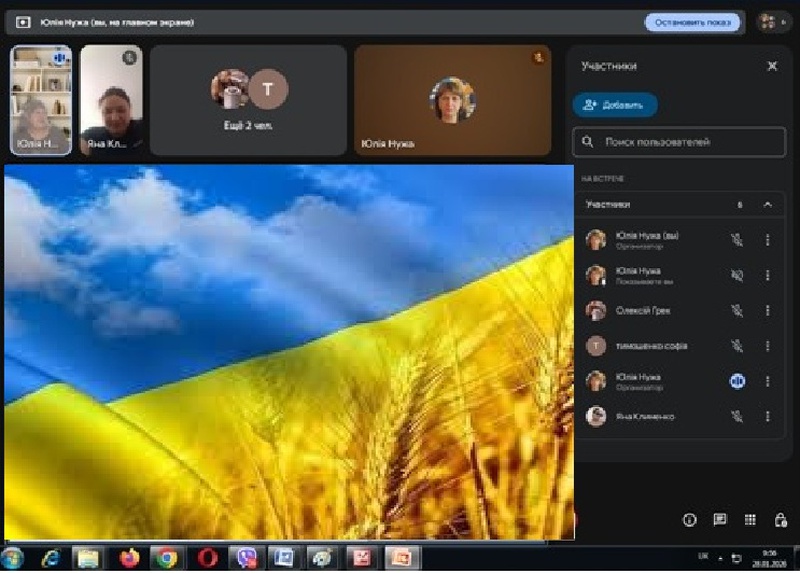Open the chat panel icon

[719, 520]
